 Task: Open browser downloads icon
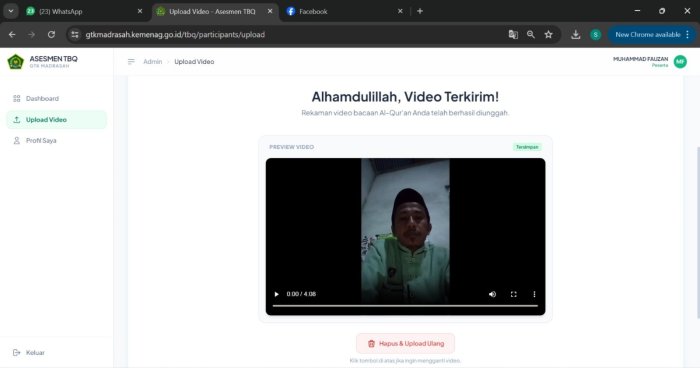coord(575,34)
